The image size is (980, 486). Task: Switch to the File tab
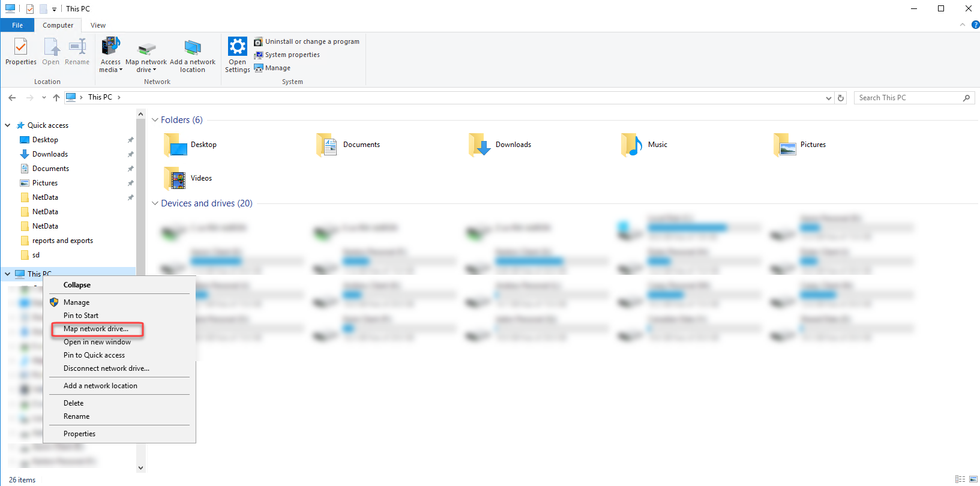tap(17, 25)
